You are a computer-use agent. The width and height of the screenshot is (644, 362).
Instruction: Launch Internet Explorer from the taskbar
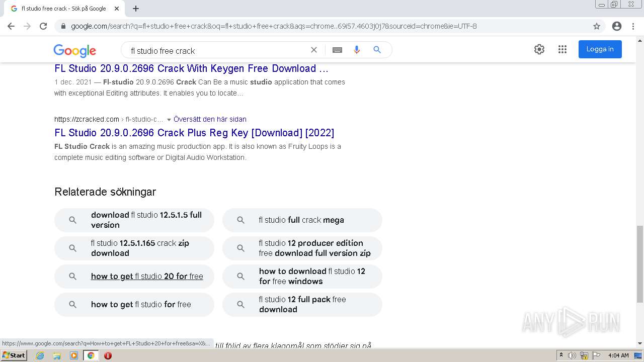40,355
